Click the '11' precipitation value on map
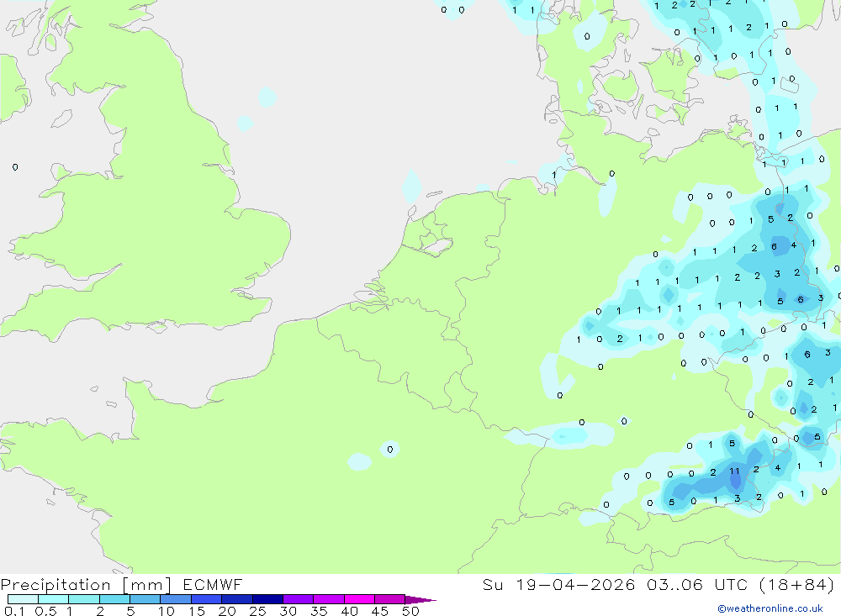 (x=734, y=471)
